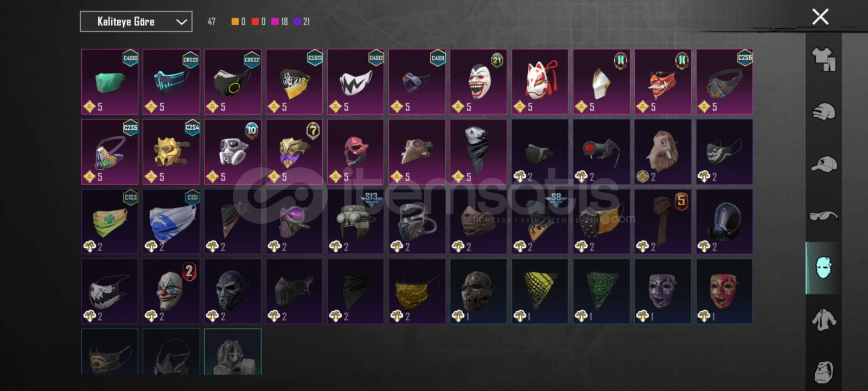Screen dimensions: 868x391
Task: Select the white kitsune fox mask
Action: pyautogui.click(x=540, y=81)
